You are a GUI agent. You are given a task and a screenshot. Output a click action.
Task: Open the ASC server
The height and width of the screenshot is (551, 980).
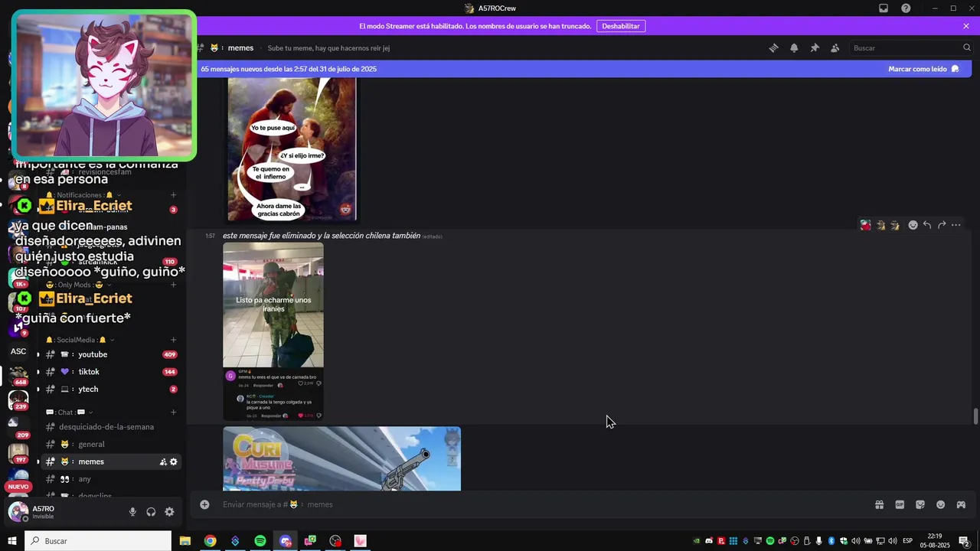point(18,351)
